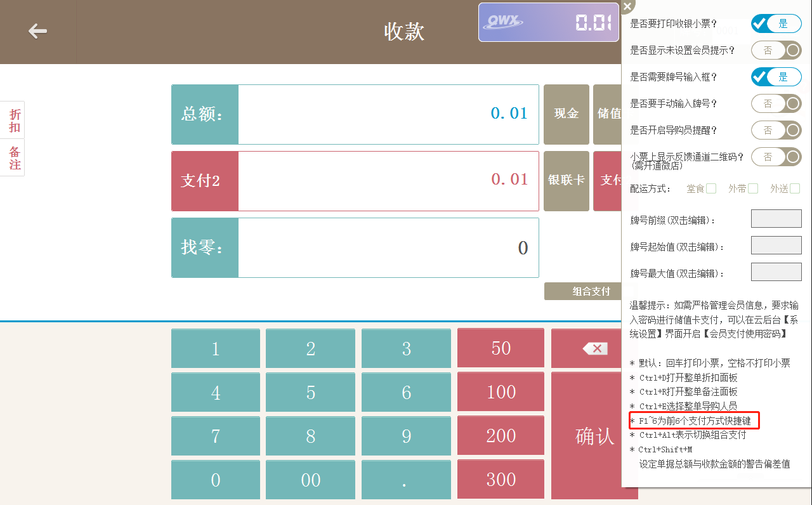Click the QWX amount display
812x505 pixels.
(x=549, y=22)
